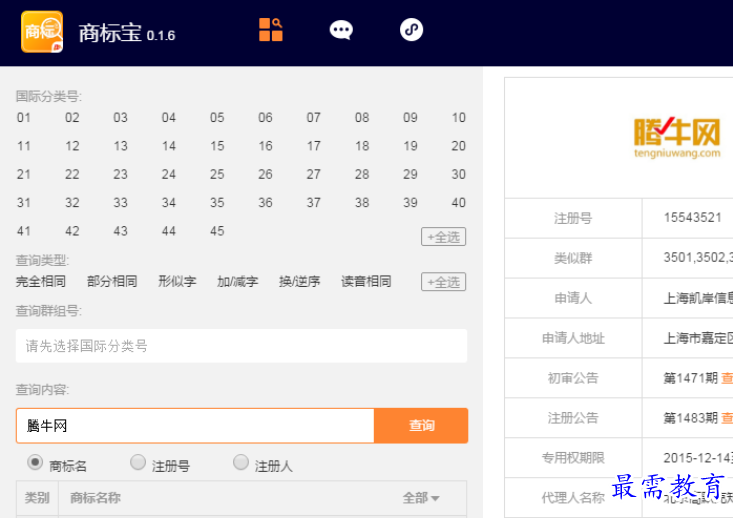Choose 换/逆序 query type
Image resolution: width=733 pixels, height=518 pixels.
coord(300,281)
